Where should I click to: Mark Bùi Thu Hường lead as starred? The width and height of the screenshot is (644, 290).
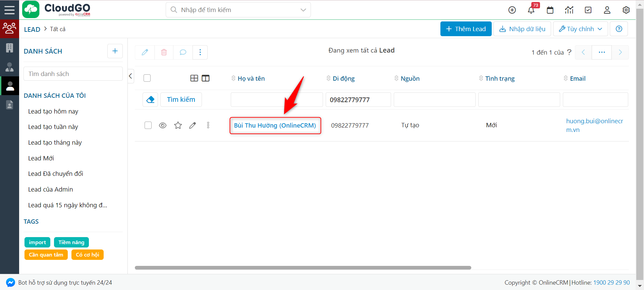(x=178, y=125)
